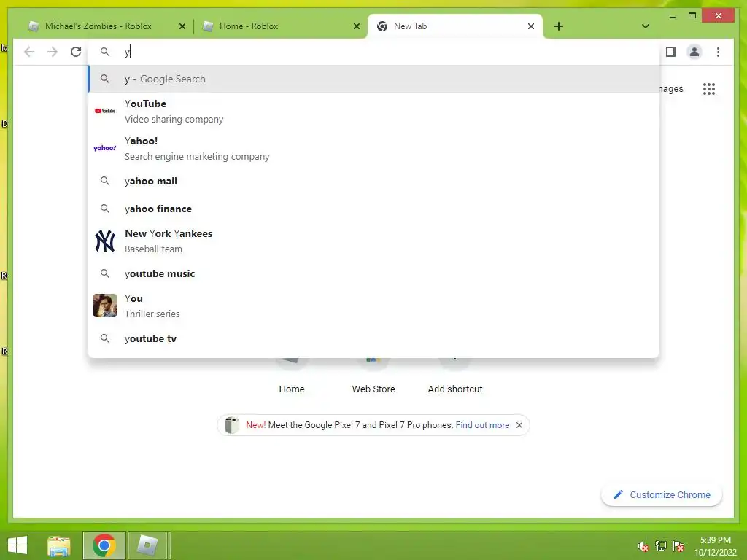This screenshot has width=747, height=560.
Task: Maximize the Chrome window
Action: [x=692, y=16]
